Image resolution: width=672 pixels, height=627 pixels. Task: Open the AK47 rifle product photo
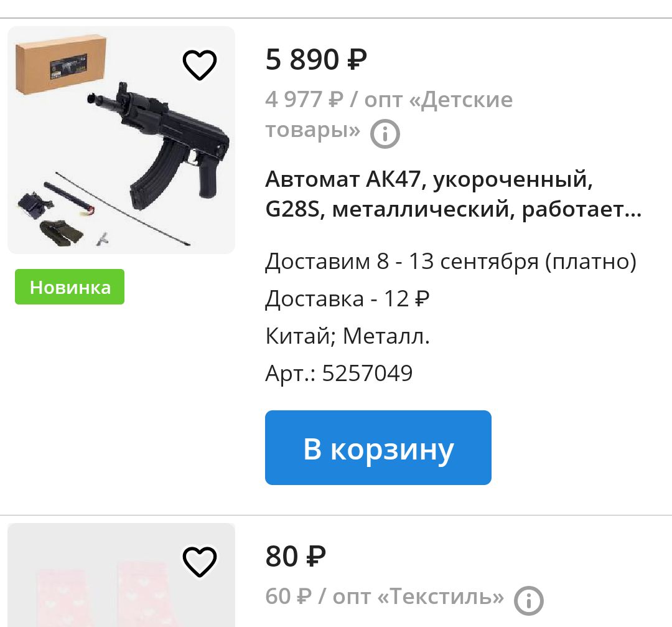point(121,140)
